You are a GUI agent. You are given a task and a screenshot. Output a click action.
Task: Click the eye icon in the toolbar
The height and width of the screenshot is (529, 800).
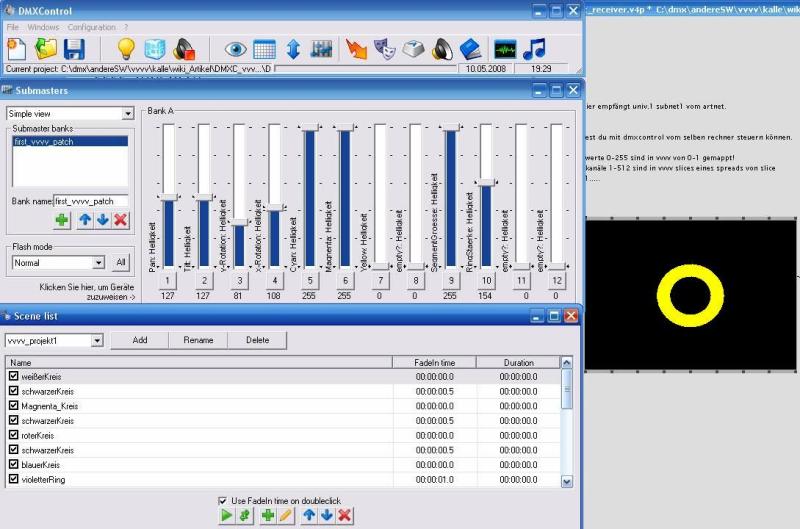[x=235, y=49]
